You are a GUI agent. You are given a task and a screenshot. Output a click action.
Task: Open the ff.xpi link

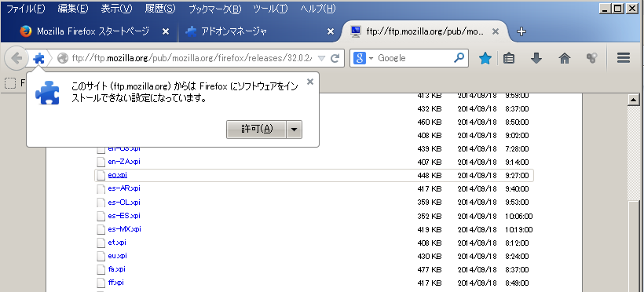coord(115,283)
